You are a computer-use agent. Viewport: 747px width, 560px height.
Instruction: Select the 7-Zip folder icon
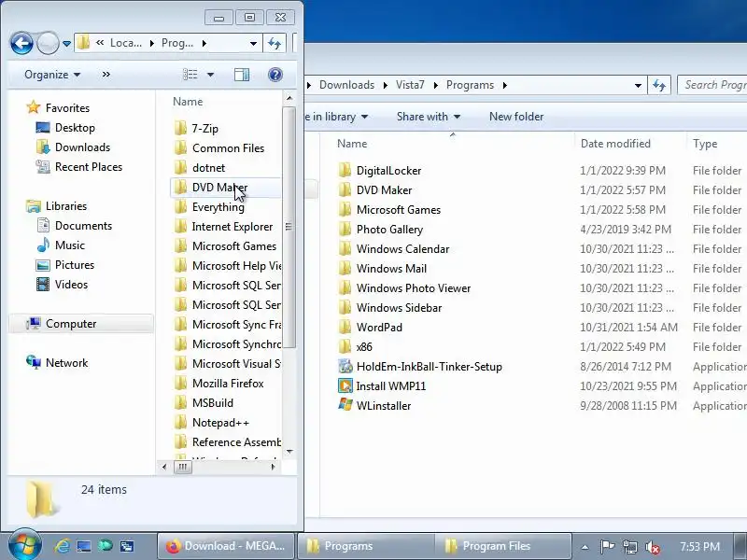(x=180, y=129)
